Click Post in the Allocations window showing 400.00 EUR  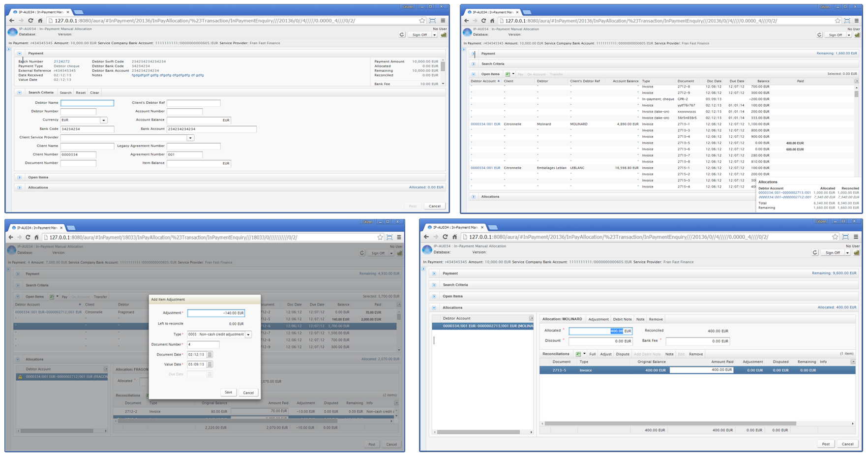point(826,444)
